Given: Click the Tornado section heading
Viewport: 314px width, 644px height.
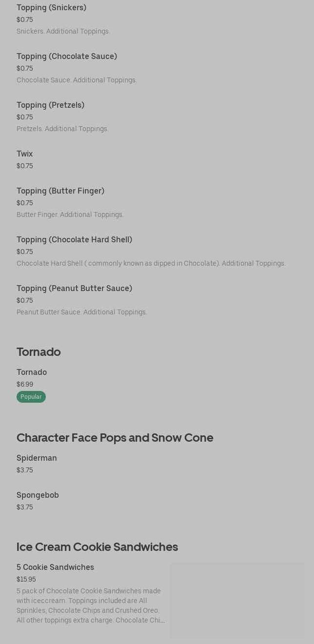Looking at the screenshot, I should coord(39,352).
